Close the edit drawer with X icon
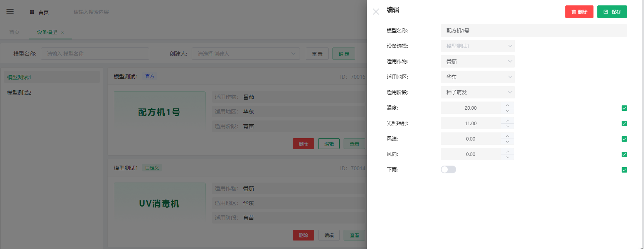Viewport: 644px width, 249px height. (376, 12)
